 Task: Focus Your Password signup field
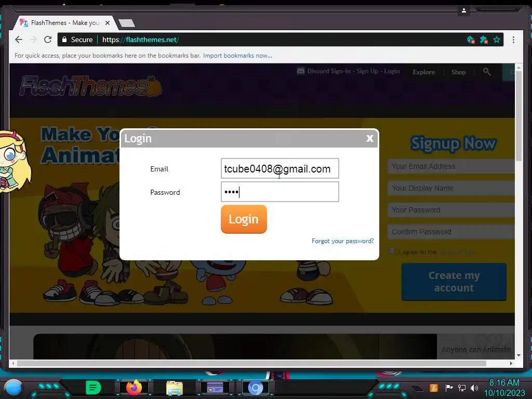(x=451, y=210)
